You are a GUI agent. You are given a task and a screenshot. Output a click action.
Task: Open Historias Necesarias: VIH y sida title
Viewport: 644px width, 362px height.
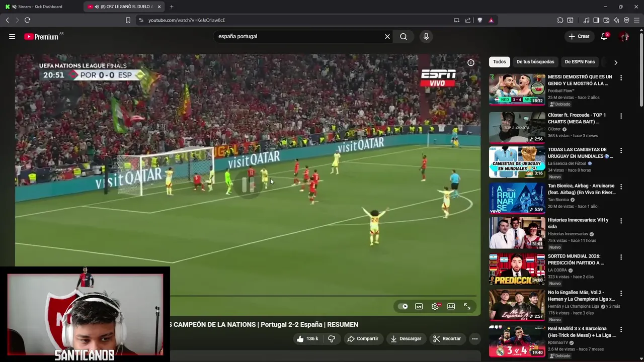[579, 223]
